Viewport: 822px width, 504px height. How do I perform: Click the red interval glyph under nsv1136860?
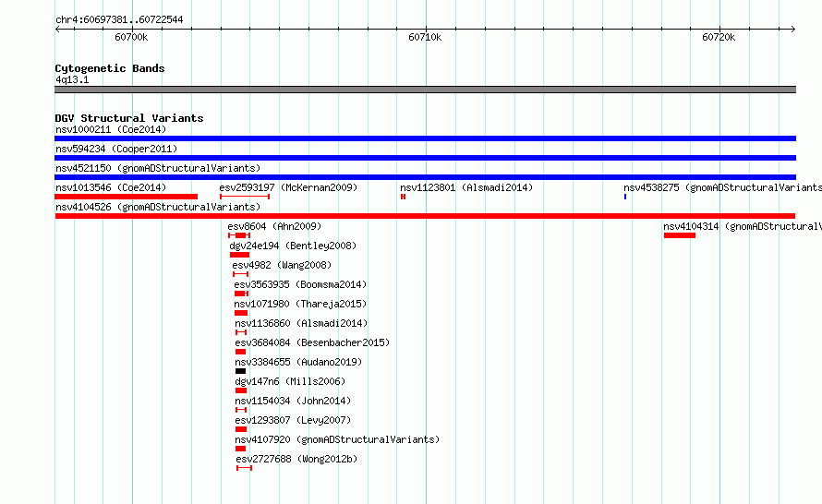coord(241,332)
